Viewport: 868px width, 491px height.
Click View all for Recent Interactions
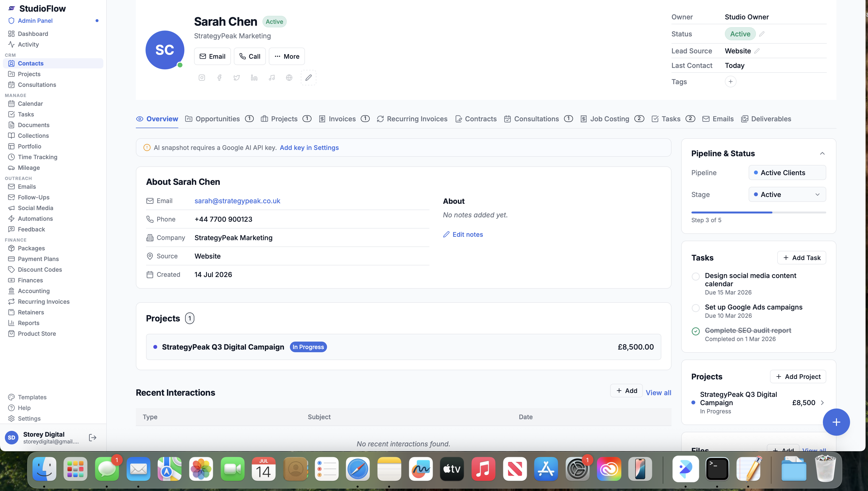coord(658,393)
